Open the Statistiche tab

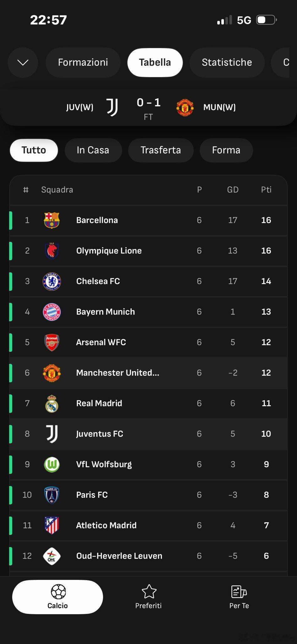[x=227, y=62]
